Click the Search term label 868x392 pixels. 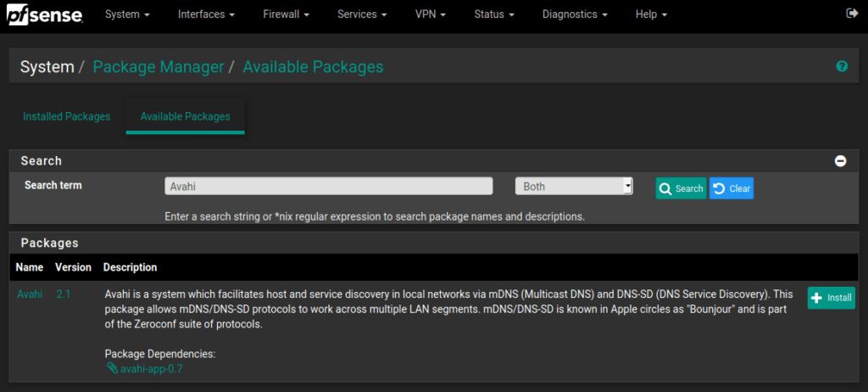(53, 185)
